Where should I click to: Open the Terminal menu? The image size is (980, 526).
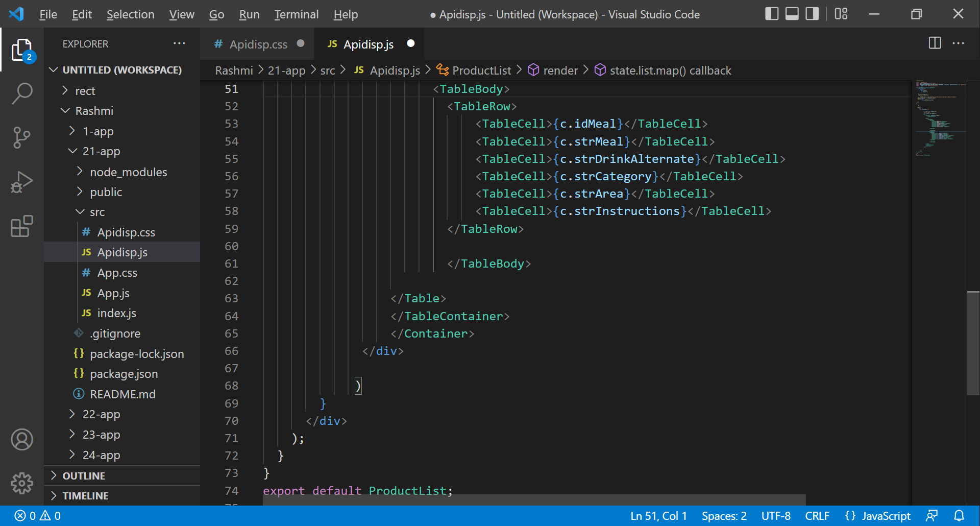pos(296,14)
